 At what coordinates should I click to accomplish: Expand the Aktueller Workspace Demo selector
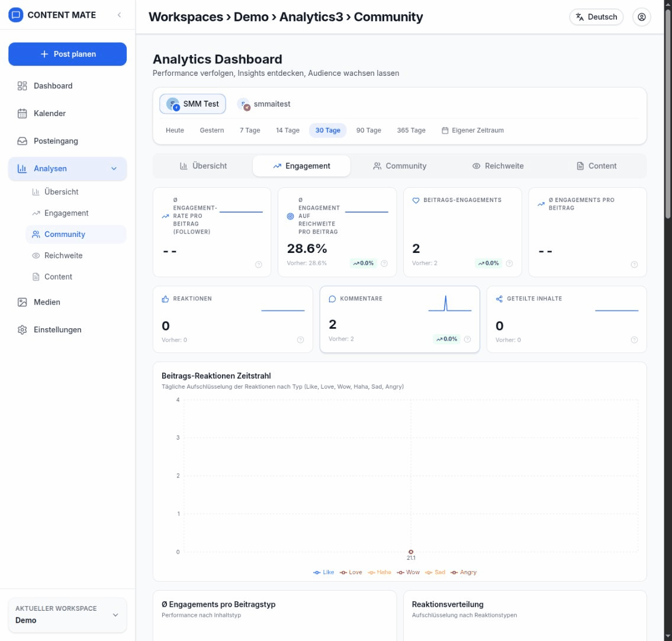67,615
